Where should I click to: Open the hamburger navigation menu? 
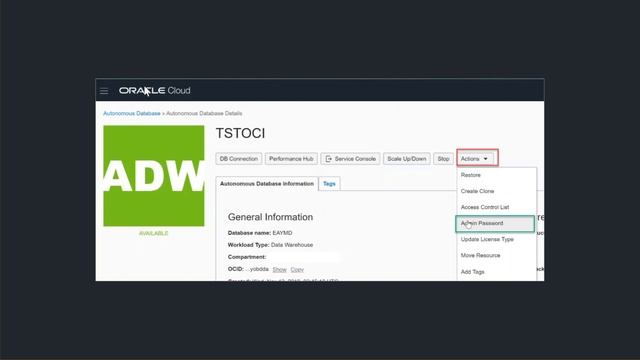pos(104,91)
